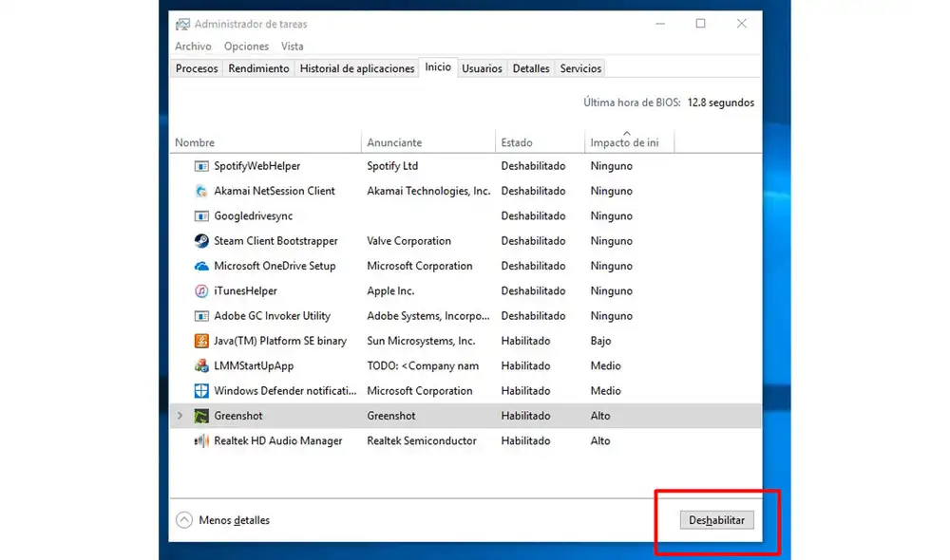The height and width of the screenshot is (560, 950).
Task: Click the Windows Defender notification icon
Action: (x=201, y=391)
